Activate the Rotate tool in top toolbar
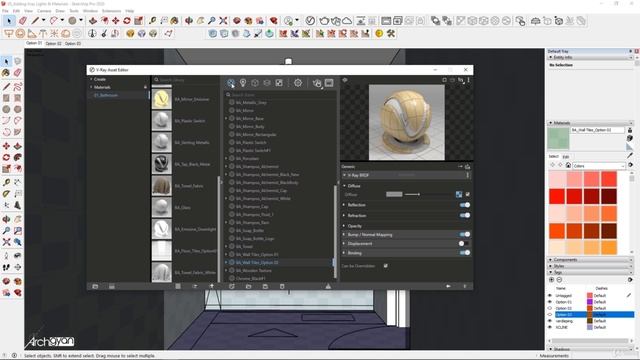 point(127,20)
